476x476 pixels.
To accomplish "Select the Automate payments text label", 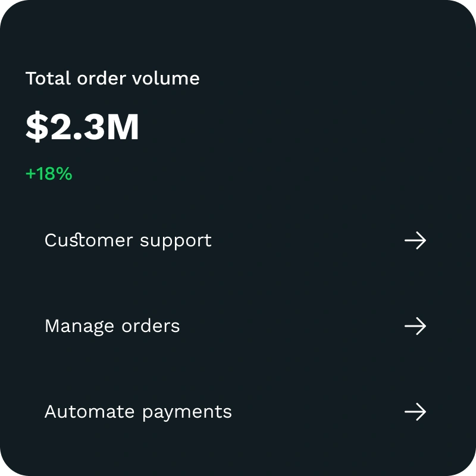I will pyautogui.click(x=138, y=412).
